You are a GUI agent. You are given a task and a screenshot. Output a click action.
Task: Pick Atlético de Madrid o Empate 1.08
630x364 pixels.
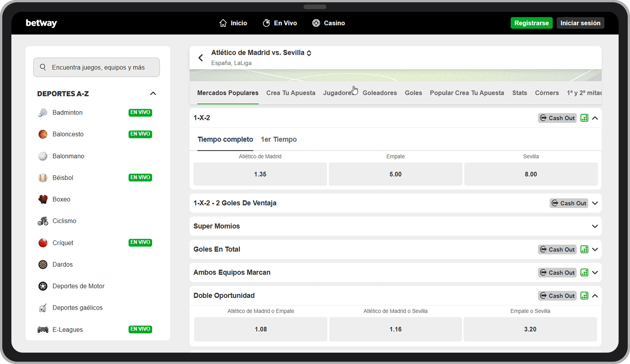(x=261, y=329)
